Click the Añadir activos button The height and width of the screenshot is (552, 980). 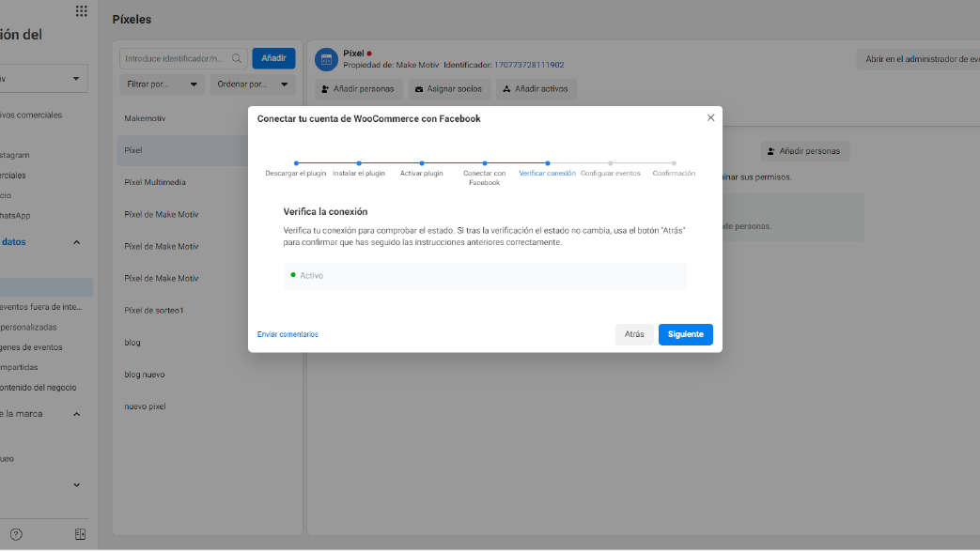[x=537, y=89]
